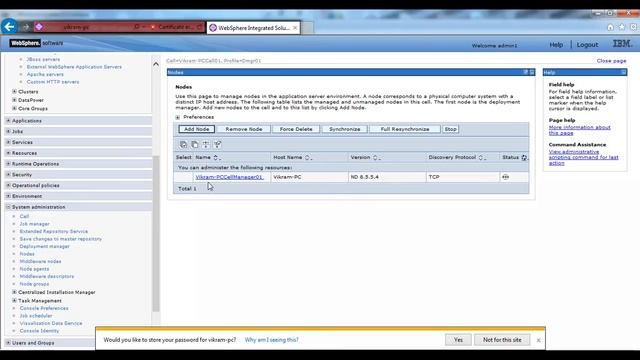The height and width of the screenshot is (360, 640).
Task: Minimize the Help portlet
Action: 623,72
